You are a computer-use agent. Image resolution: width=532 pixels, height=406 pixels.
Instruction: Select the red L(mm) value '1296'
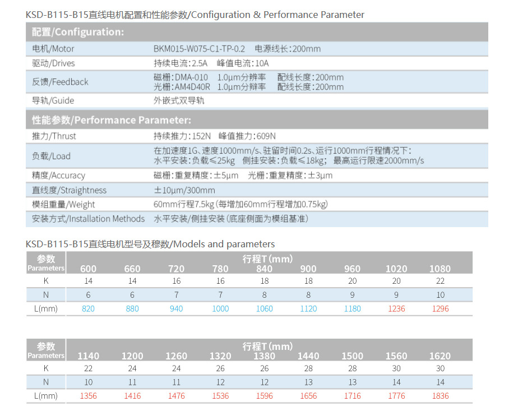pyautogui.click(x=441, y=308)
